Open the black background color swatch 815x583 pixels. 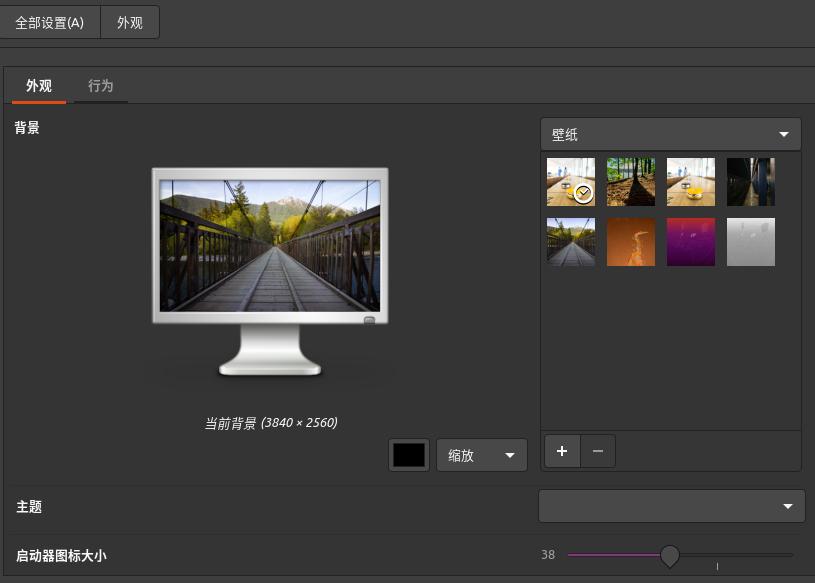point(408,454)
